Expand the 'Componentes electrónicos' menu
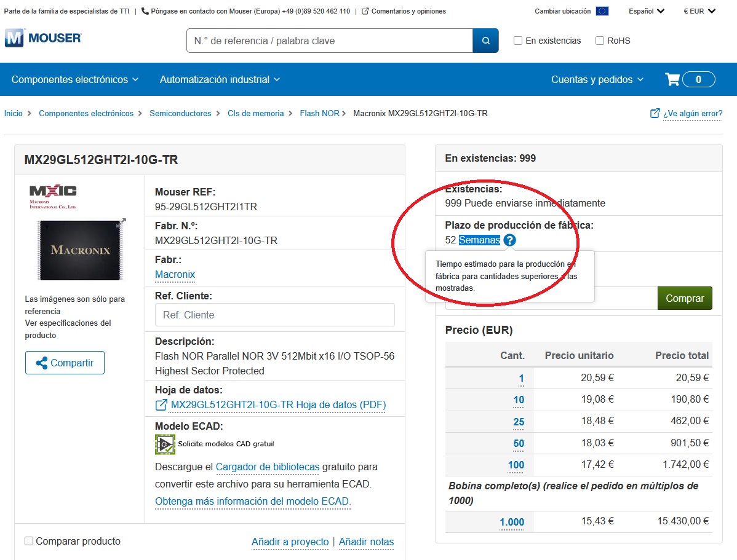 tap(74, 79)
